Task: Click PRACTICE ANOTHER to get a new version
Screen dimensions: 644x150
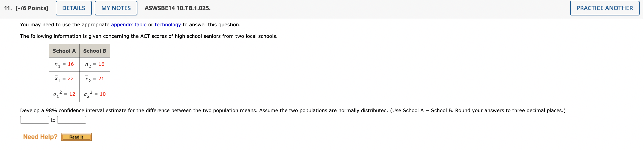Action: [604, 8]
